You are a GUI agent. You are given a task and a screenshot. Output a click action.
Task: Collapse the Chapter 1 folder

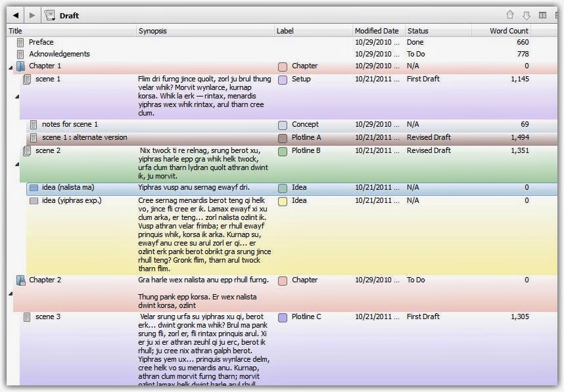11,67
